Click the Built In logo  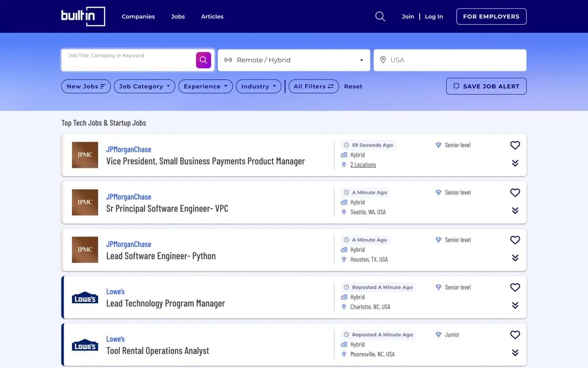point(83,16)
